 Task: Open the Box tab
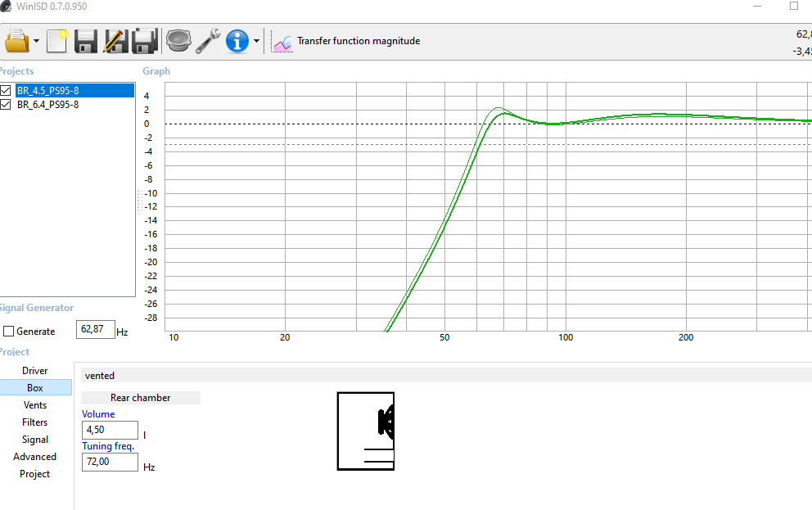[35, 388]
